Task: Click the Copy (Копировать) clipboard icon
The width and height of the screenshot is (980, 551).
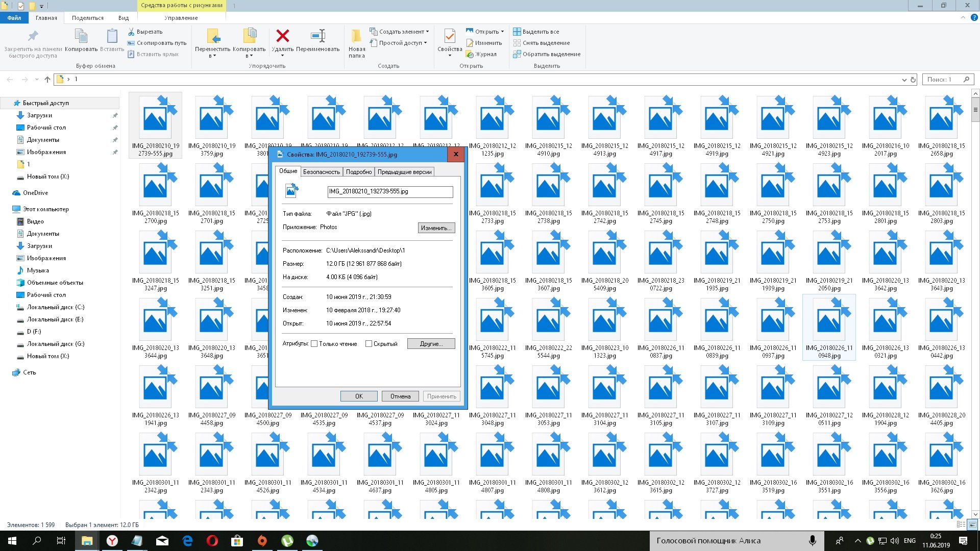Action: point(81,37)
